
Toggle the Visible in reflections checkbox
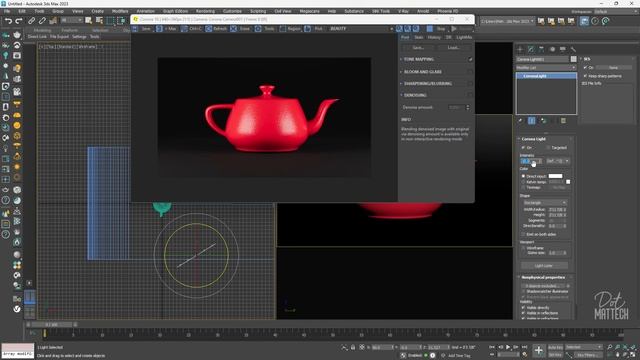point(524,313)
